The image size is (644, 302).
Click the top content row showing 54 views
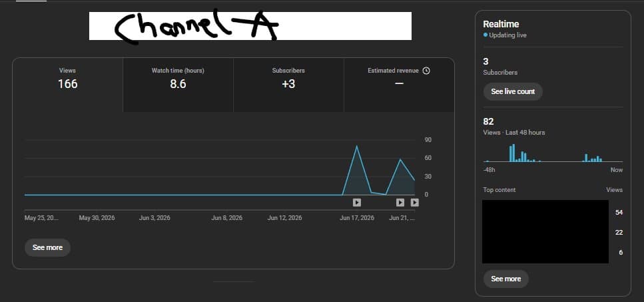[x=552, y=213]
